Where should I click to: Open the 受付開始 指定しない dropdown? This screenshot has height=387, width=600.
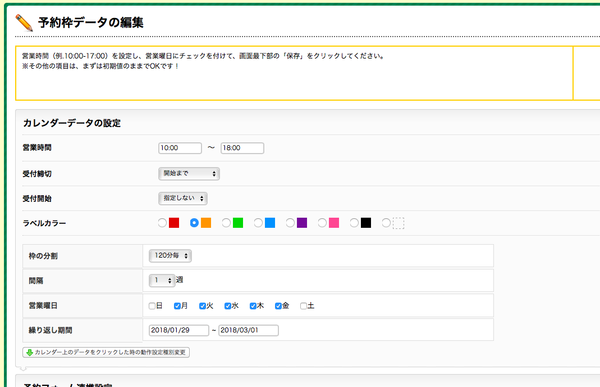(183, 198)
